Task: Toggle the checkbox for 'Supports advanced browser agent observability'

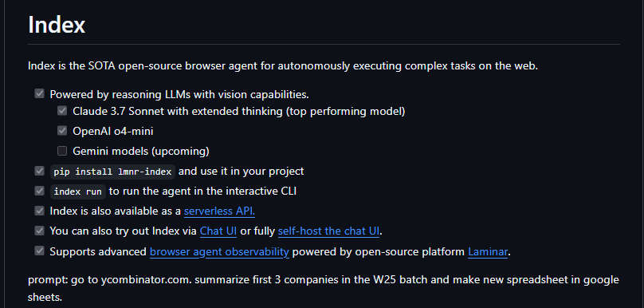Action: click(39, 251)
